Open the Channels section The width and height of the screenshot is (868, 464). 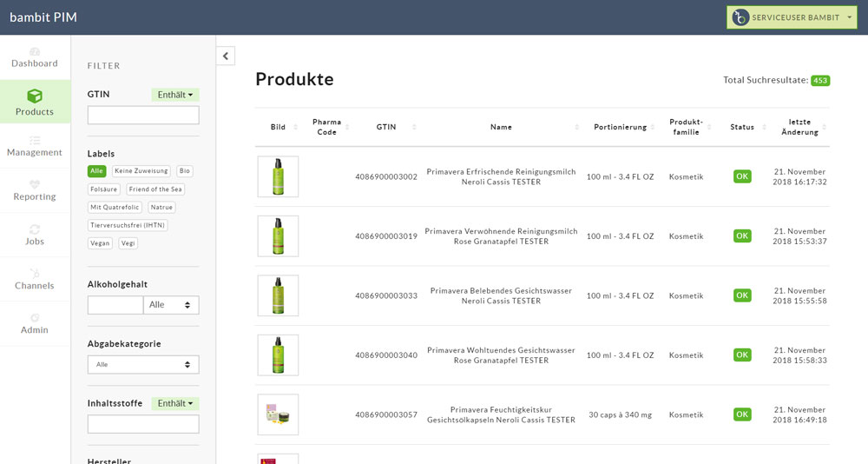tap(35, 280)
